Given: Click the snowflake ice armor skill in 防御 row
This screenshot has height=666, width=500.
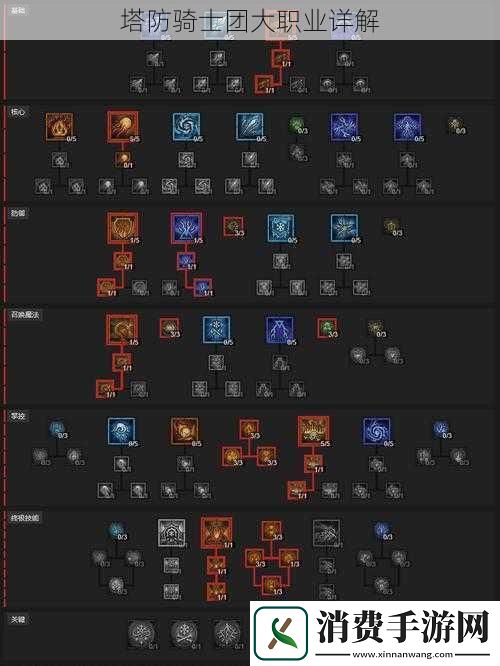Looking at the screenshot, I should pos(280,228).
